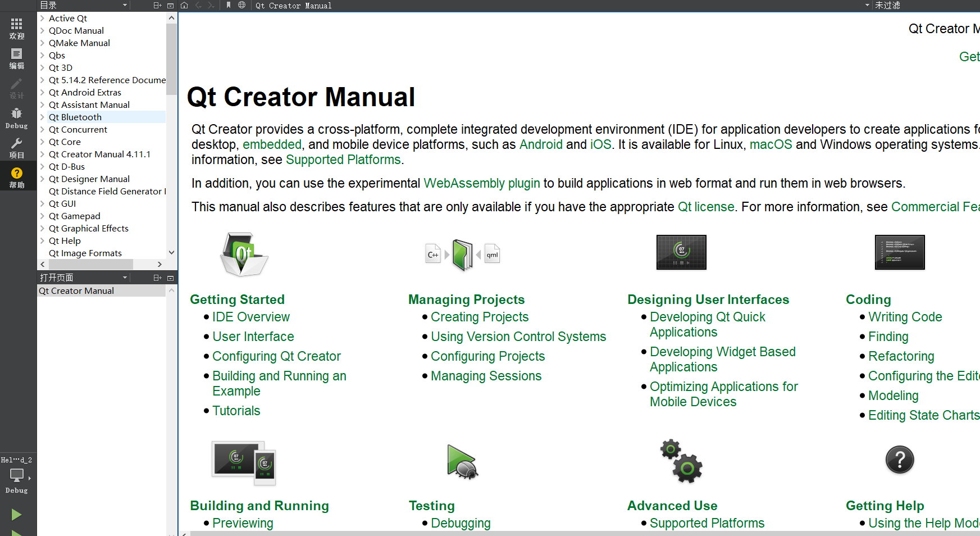The image size is (980, 536).
Task: Click the Advanced Use gears image
Action: [x=681, y=461]
